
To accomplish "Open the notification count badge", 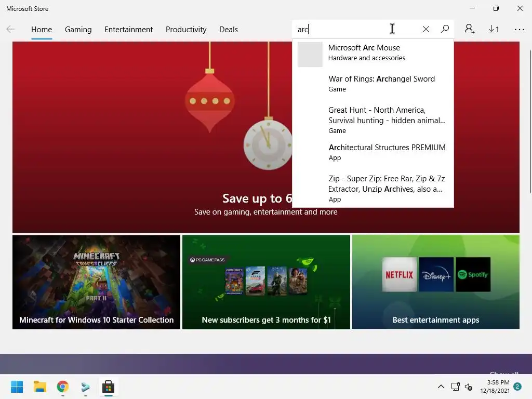I will (x=517, y=386).
